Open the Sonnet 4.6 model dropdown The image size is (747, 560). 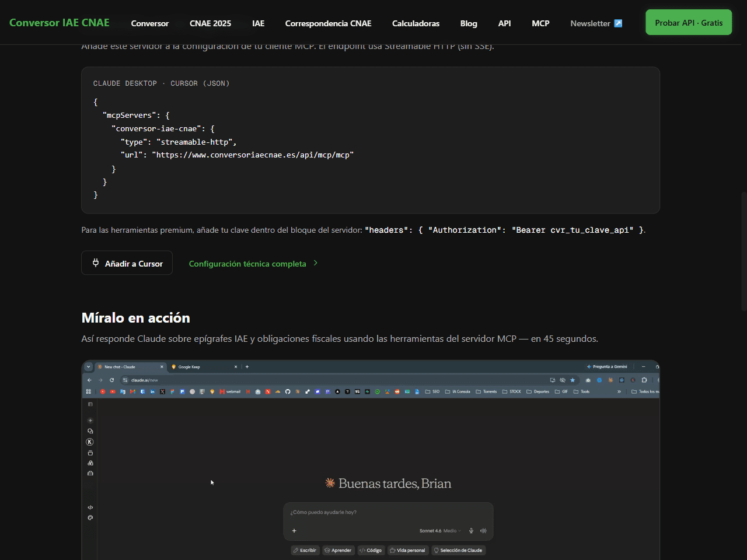439,531
